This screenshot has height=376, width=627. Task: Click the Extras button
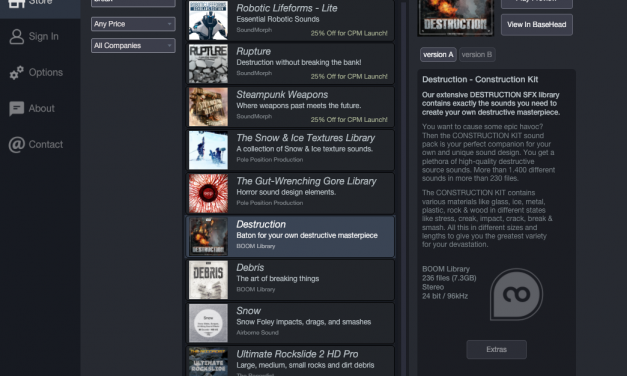point(496,350)
